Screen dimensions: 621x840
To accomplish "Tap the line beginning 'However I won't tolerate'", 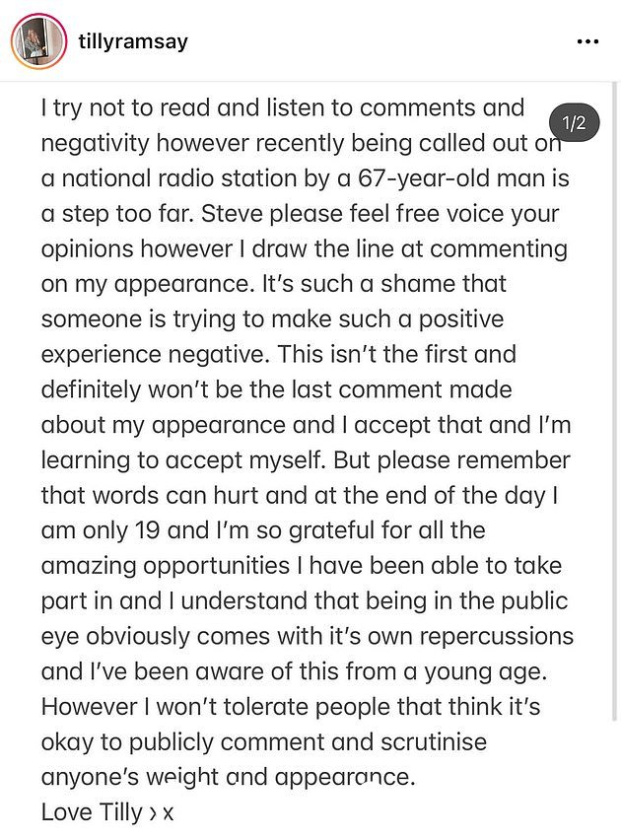I will coord(291,707).
